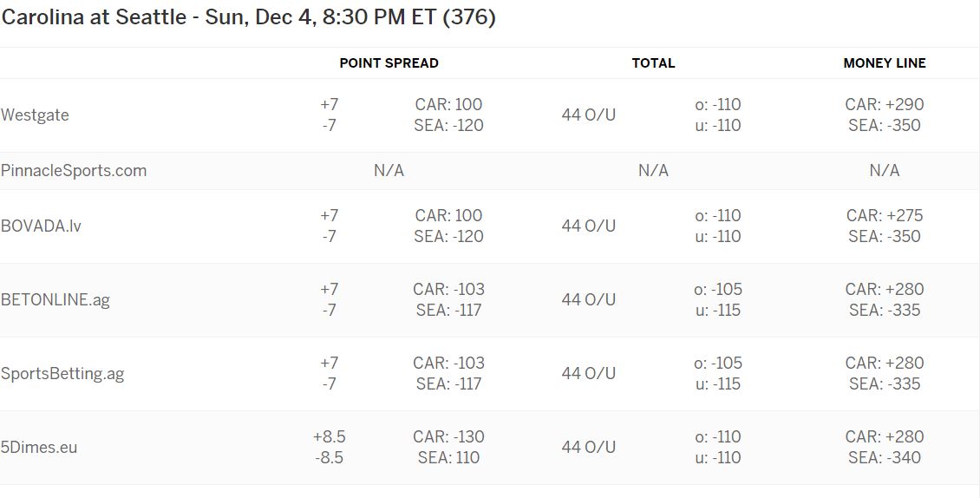Open SportsBetting.ag row label
The height and width of the screenshot is (498, 980).
click(x=62, y=373)
